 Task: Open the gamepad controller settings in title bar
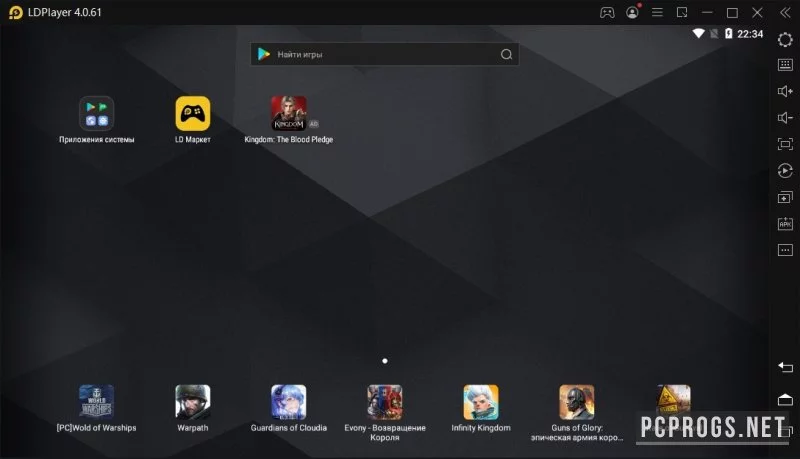pyautogui.click(x=607, y=12)
